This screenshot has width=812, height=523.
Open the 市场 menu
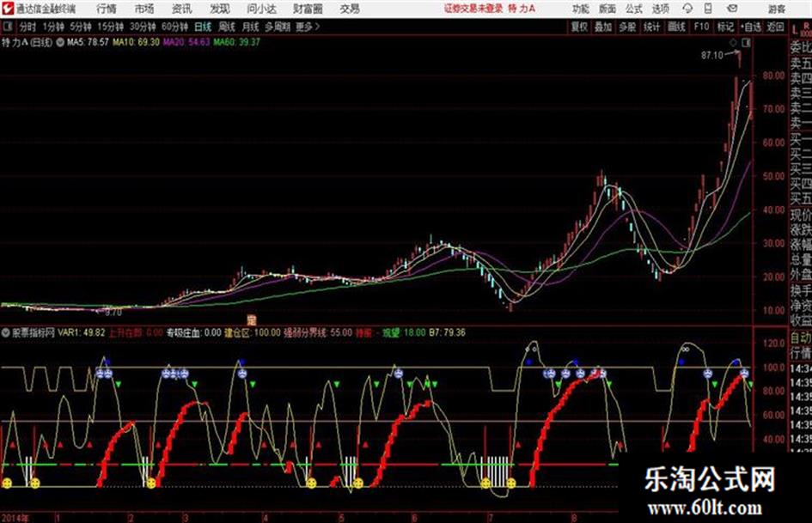point(144,9)
